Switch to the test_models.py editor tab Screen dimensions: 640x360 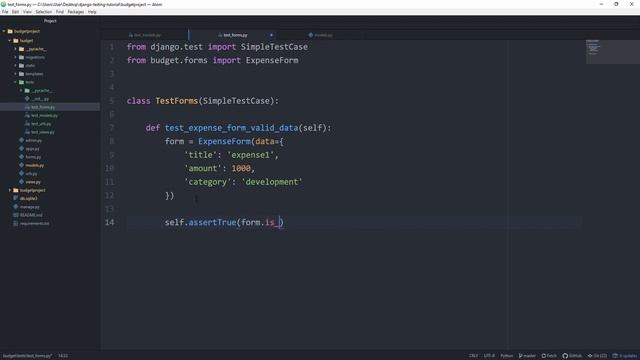pos(145,35)
